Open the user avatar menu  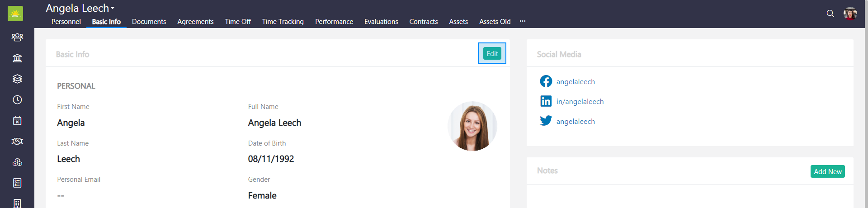[x=850, y=14]
